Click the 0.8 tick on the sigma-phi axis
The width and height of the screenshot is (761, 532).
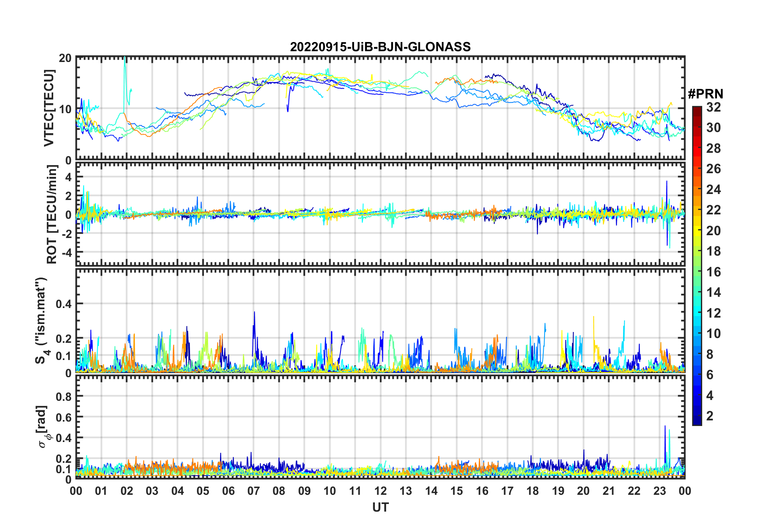(x=64, y=396)
